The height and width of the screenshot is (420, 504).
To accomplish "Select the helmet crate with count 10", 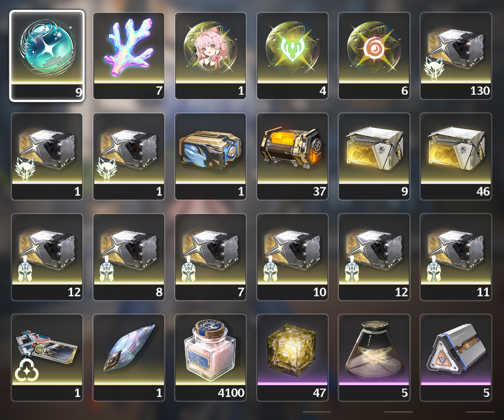I will [x=292, y=257].
